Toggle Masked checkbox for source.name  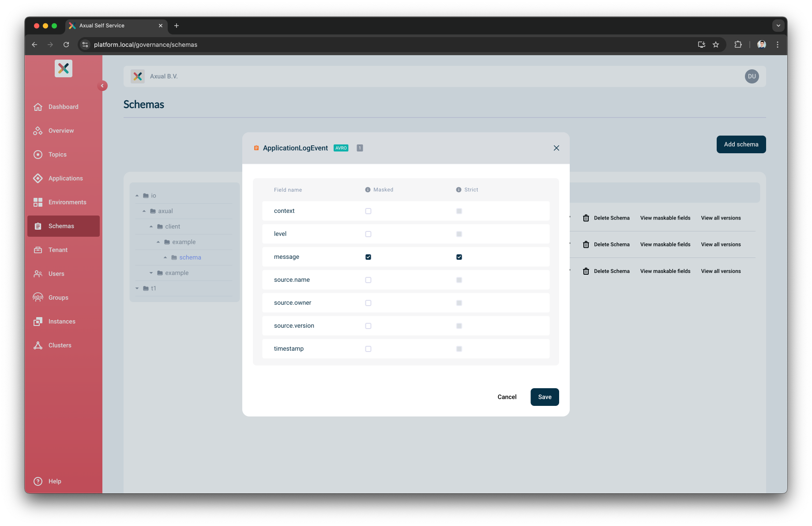[368, 280]
